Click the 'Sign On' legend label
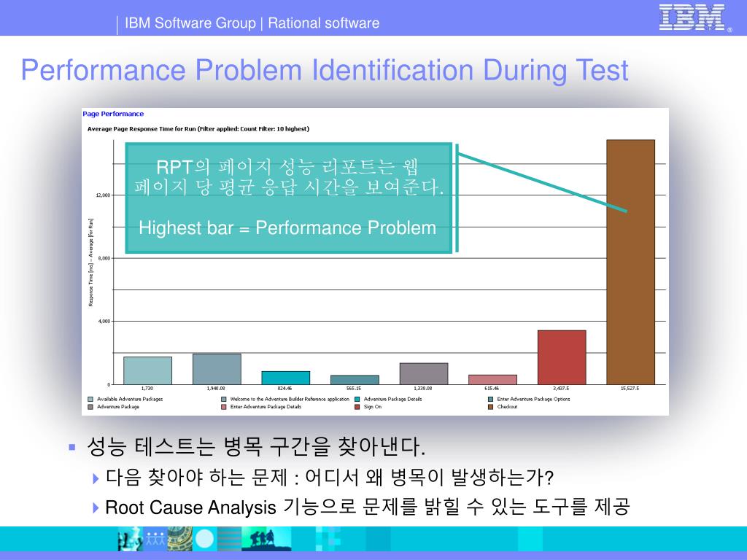 [373, 407]
